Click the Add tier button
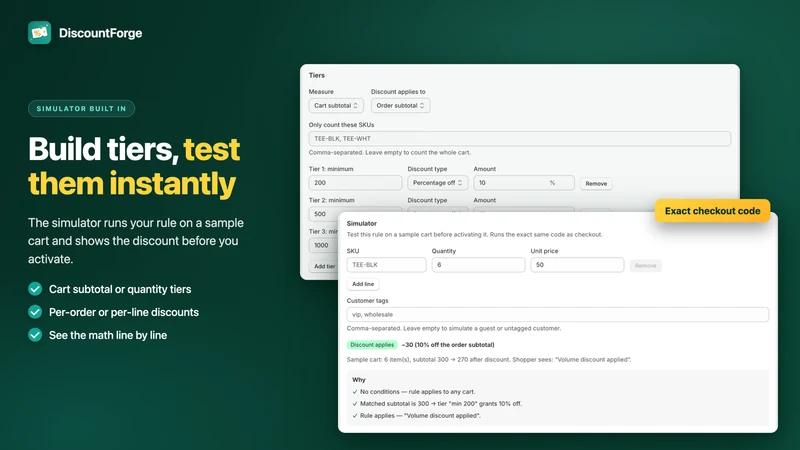This screenshot has width=800, height=450. tap(324, 266)
